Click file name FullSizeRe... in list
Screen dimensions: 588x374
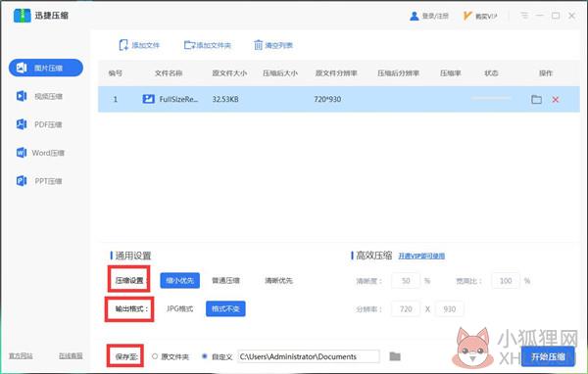(178, 99)
